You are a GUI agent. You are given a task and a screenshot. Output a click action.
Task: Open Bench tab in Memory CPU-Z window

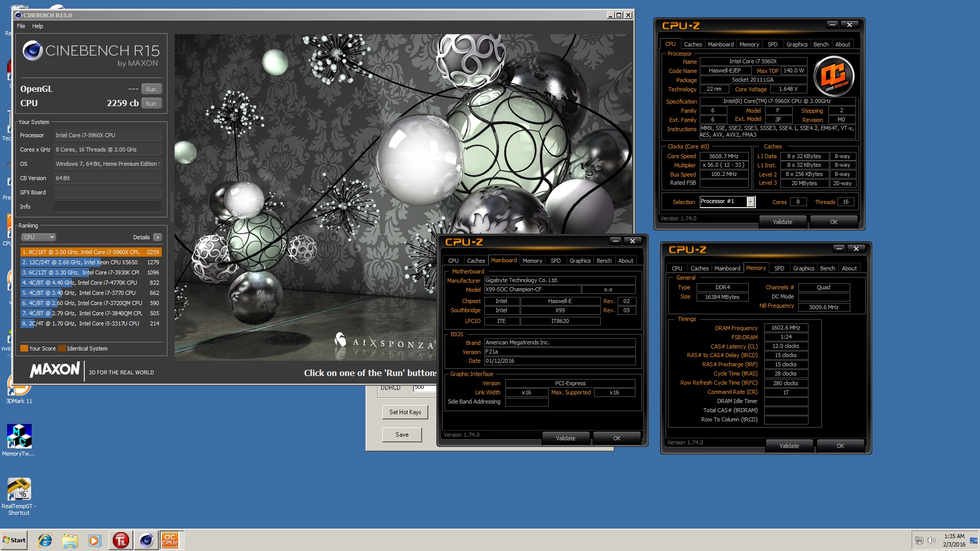(x=827, y=268)
